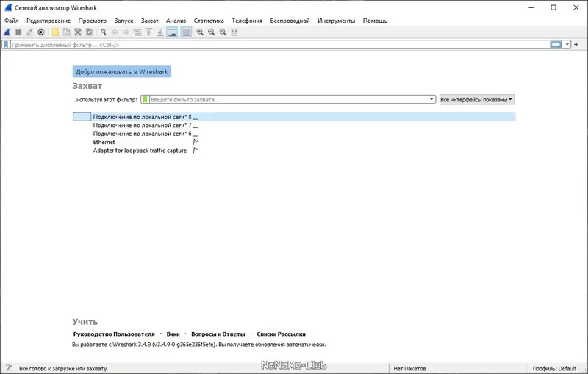Click the zoom out magnifier icon
This screenshot has width=588, height=374.
point(212,32)
